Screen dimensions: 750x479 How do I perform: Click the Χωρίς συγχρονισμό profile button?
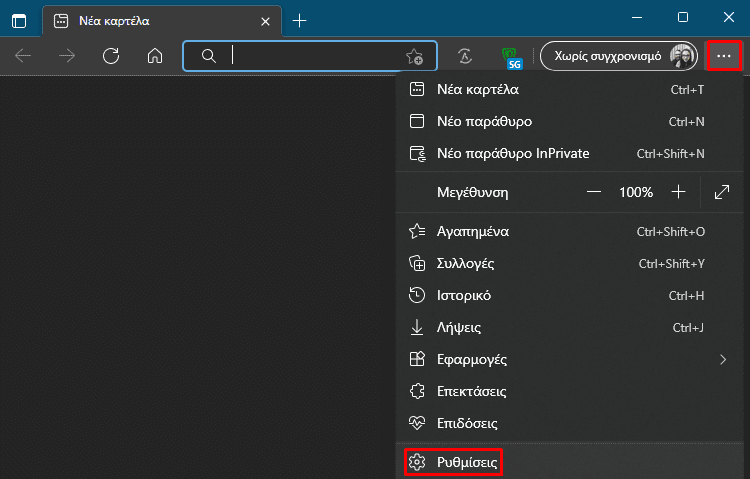click(619, 56)
